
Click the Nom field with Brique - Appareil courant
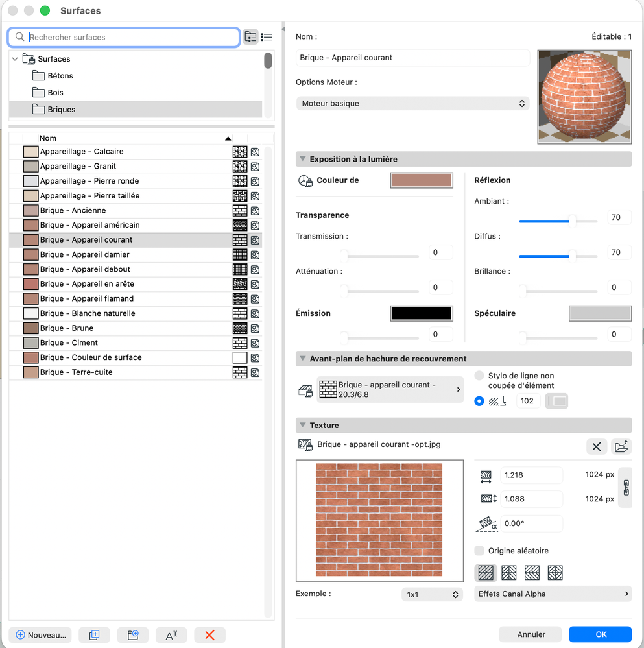click(x=412, y=58)
